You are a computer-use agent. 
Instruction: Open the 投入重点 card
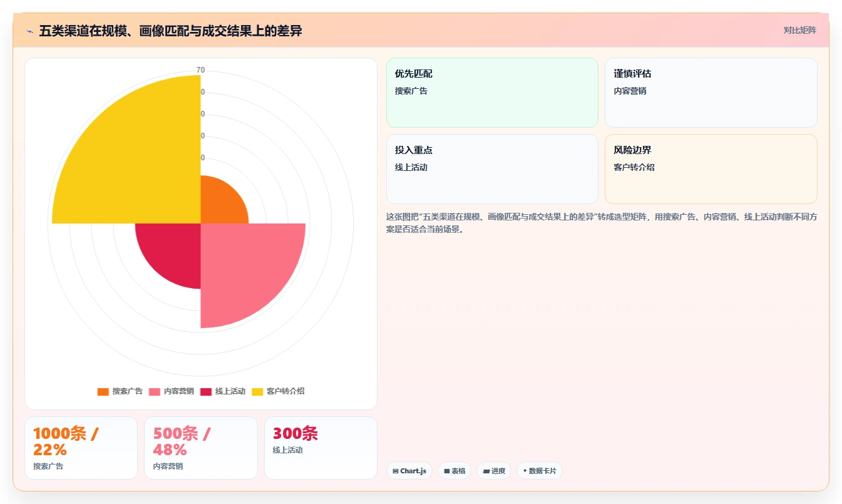492,169
